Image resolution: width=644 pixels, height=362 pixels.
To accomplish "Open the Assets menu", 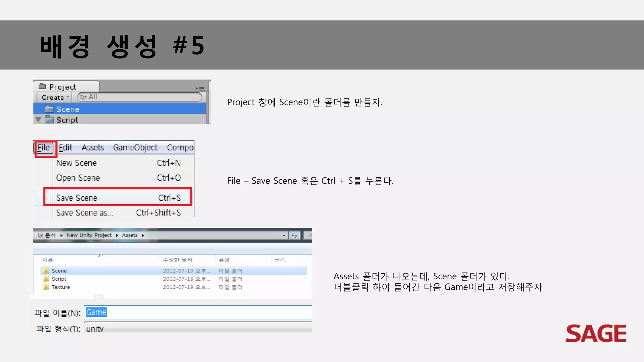I will pos(92,148).
